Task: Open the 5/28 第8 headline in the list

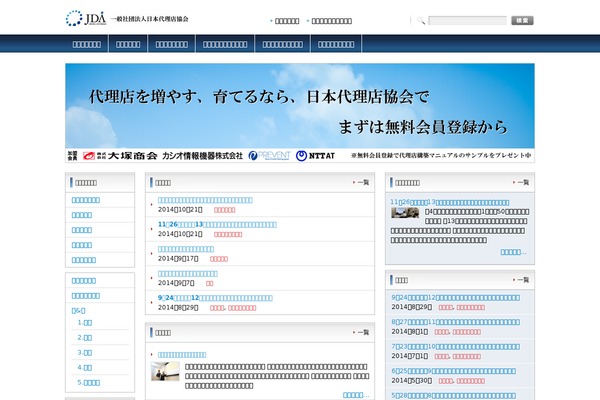Action: (x=453, y=395)
